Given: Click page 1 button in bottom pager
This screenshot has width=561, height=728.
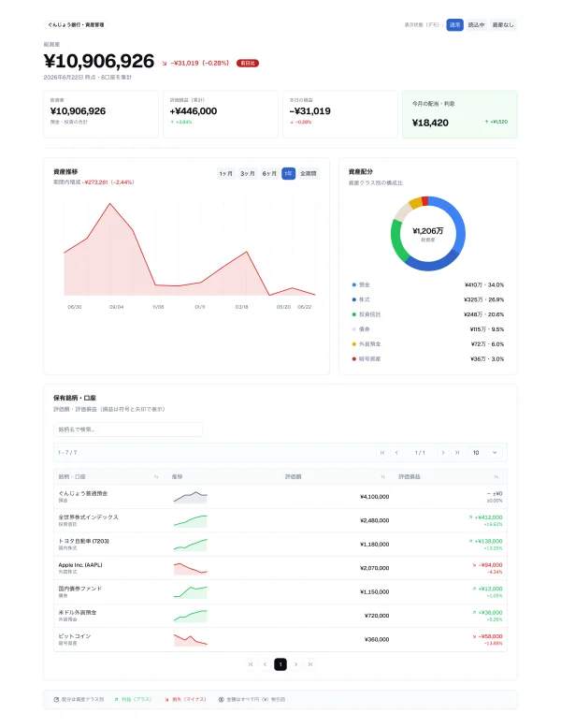Looking at the screenshot, I should (x=280, y=664).
